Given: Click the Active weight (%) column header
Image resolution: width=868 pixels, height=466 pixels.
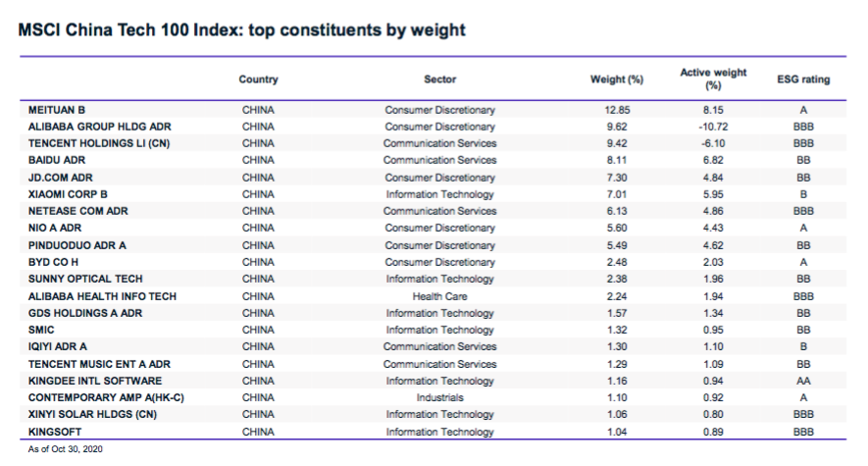Looking at the screenshot, I should (x=713, y=79).
